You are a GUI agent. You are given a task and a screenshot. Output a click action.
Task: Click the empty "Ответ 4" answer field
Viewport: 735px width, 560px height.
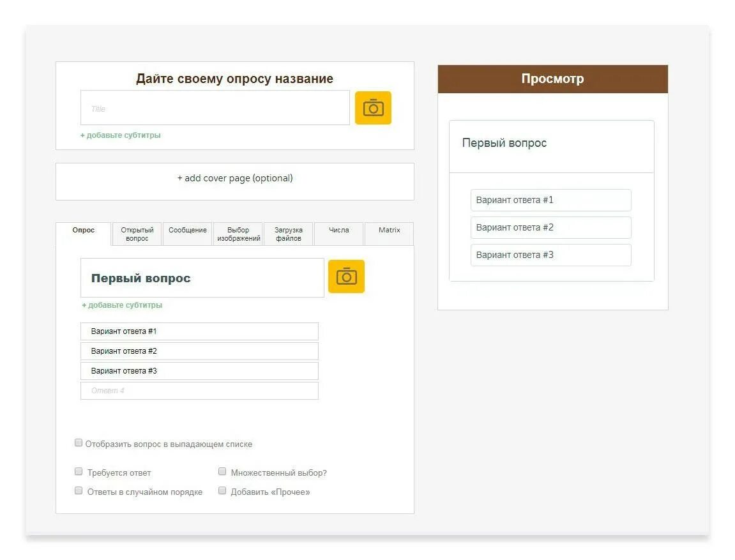point(199,390)
